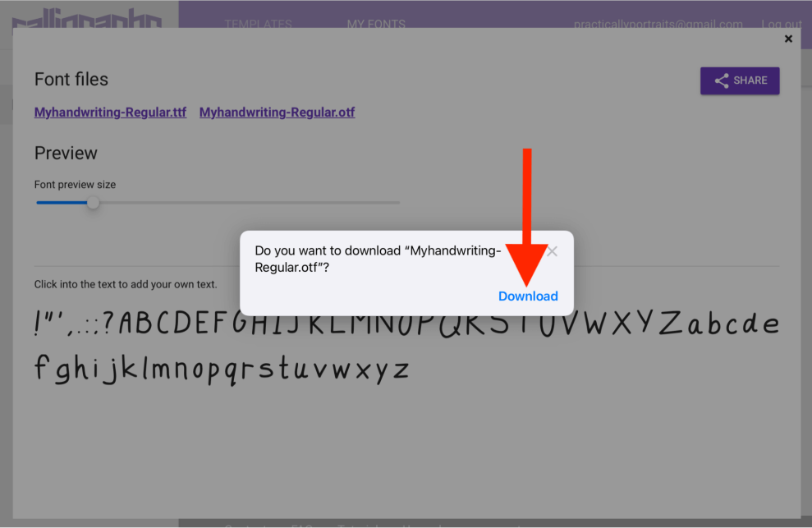Click the Log out link
The image size is (812, 528).
tap(782, 24)
